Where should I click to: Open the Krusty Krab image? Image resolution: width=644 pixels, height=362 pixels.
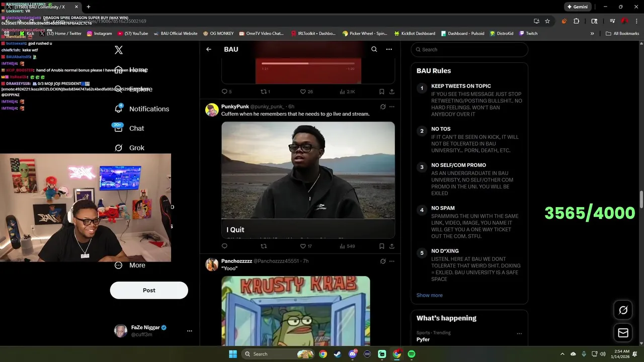(x=296, y=310)
